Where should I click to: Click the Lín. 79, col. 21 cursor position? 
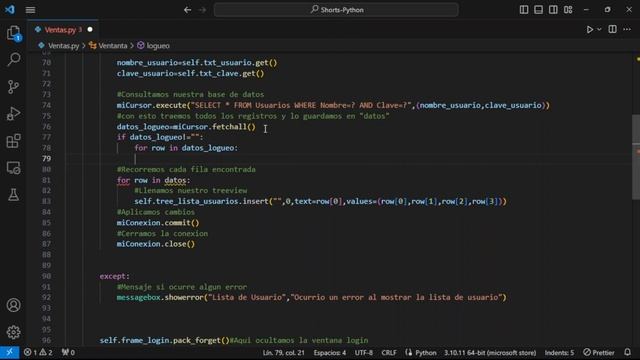[283, 352]
